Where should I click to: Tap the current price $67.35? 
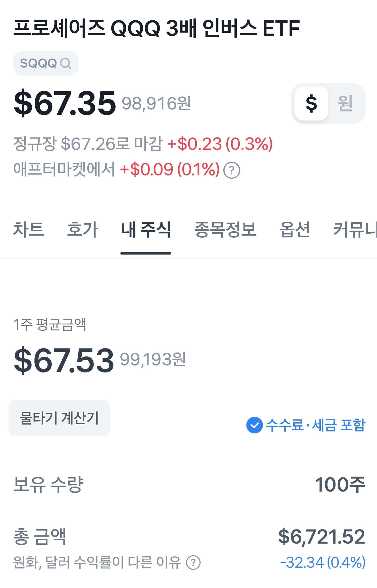[65, 103]
